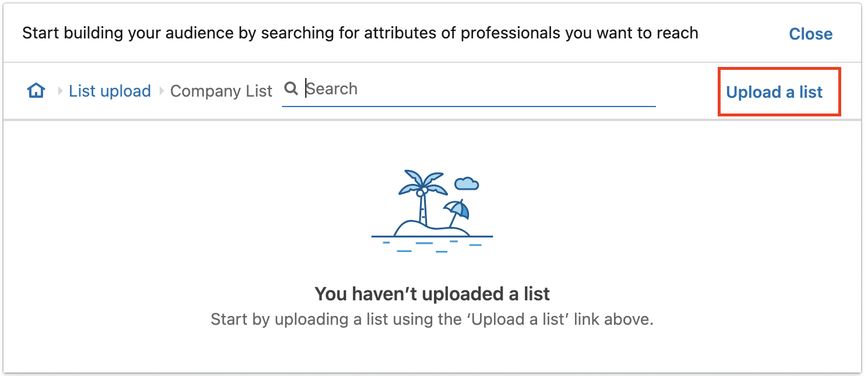Click the "Start by uploading a list" hint text

coord(432,320)
